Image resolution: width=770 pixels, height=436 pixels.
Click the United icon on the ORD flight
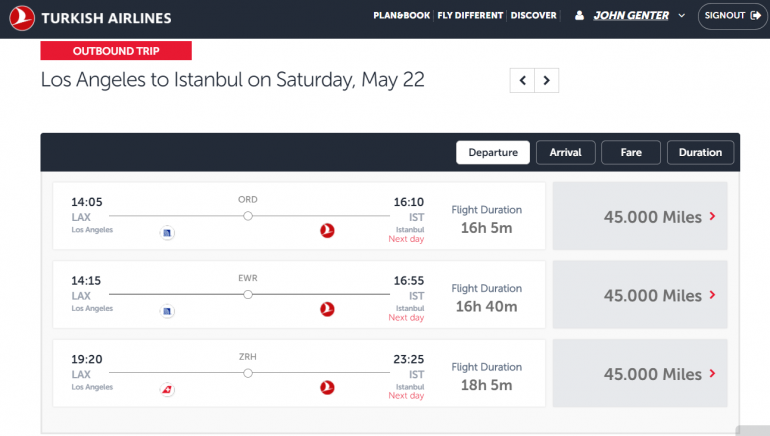167,232
